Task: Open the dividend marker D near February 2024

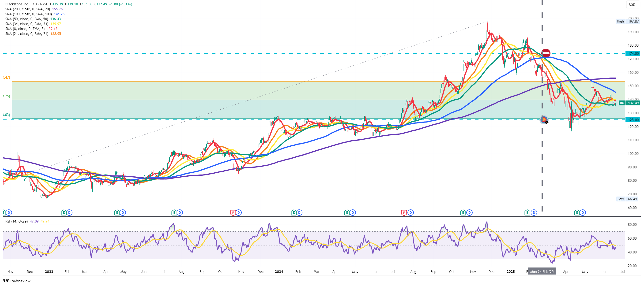Action: point(300,212)
